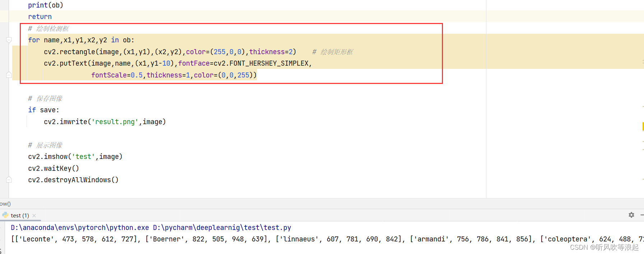Click the python.exe path in console
Viewport: 644px width, 254px height.
[80, 227]
